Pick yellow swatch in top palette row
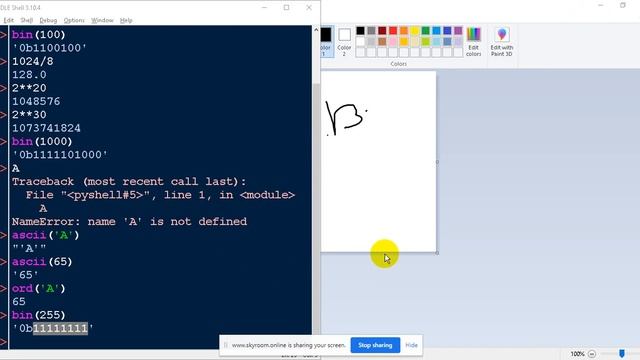 (415, 31)
